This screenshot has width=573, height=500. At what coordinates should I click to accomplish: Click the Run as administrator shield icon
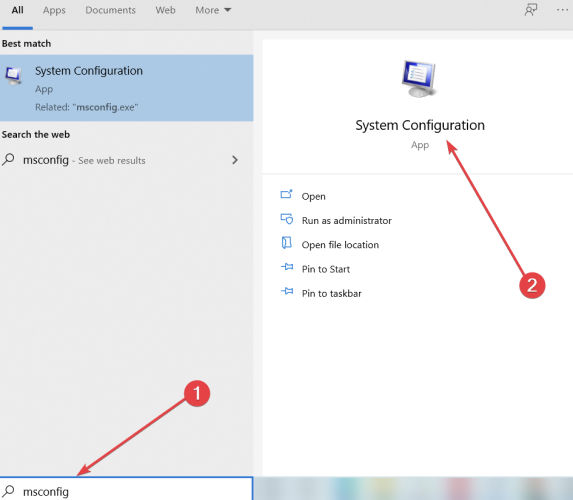coord(286,219)
